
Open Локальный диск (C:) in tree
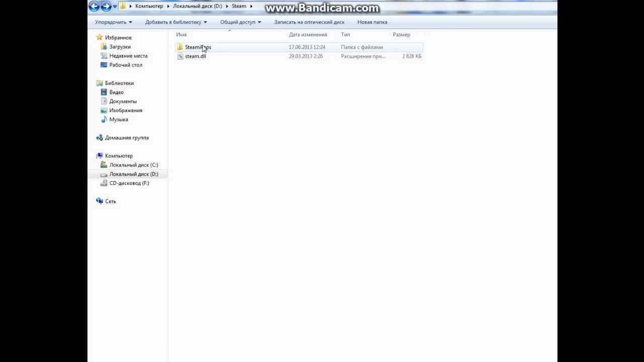coord(134,165)
